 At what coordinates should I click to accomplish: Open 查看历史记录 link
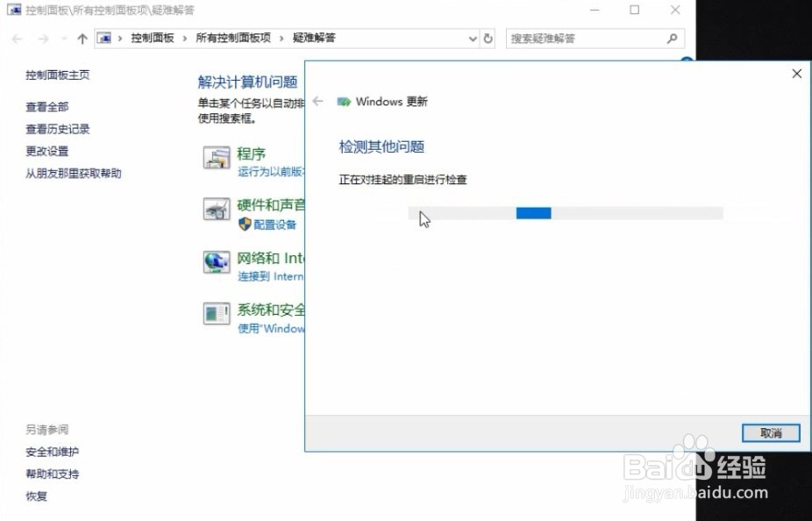58,129
